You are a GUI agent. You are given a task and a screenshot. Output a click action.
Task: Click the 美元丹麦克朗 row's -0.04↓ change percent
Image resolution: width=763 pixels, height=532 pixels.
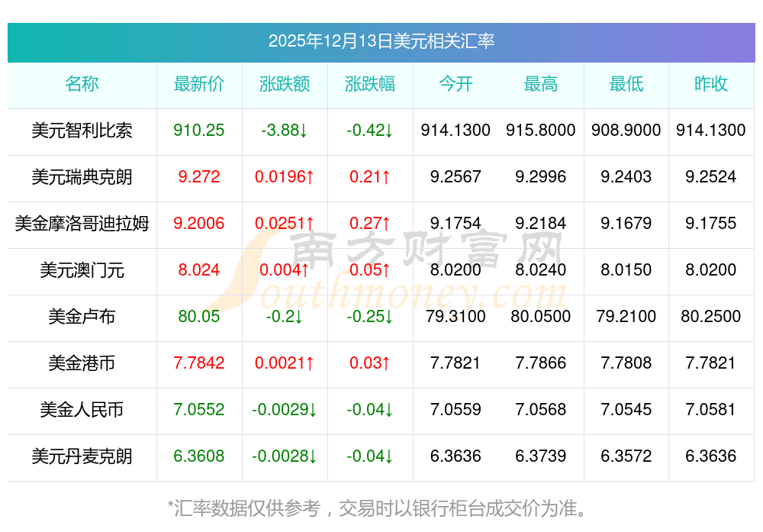pos(370,456)
